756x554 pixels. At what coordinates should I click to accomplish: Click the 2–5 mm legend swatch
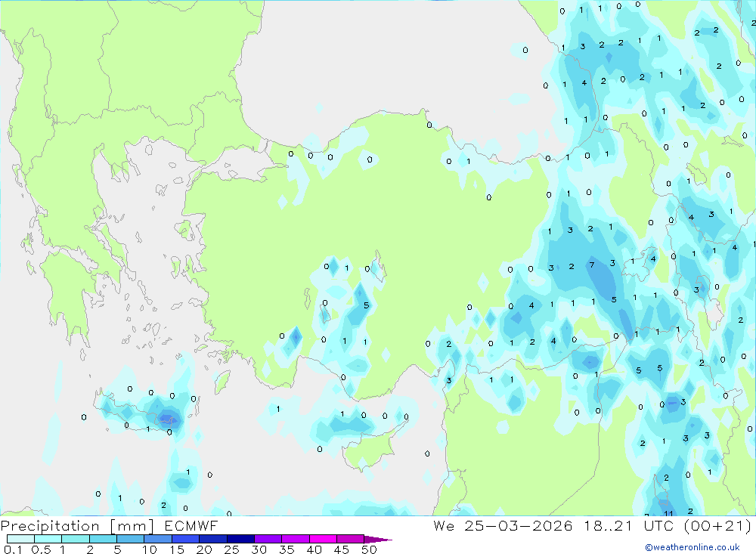[103, 539]
